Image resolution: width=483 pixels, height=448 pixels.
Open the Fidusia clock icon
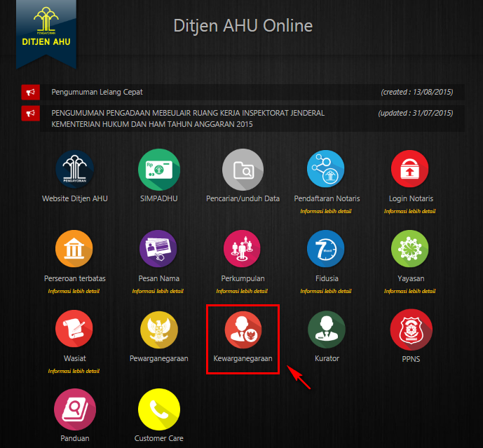(327, 250)
